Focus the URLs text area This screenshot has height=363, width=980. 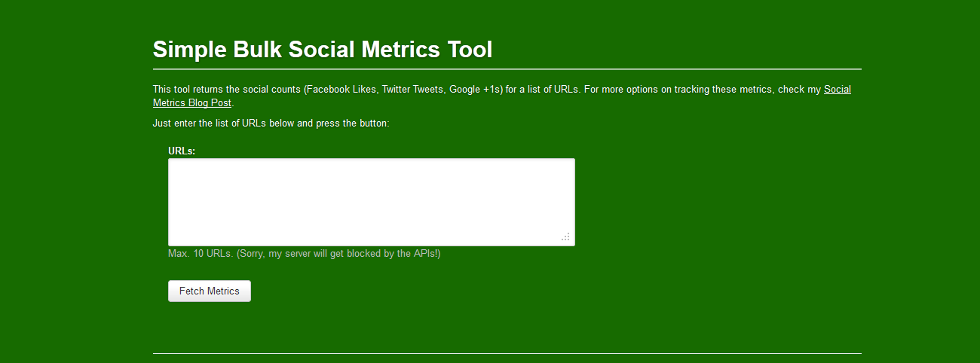click(x=371, y=202)
